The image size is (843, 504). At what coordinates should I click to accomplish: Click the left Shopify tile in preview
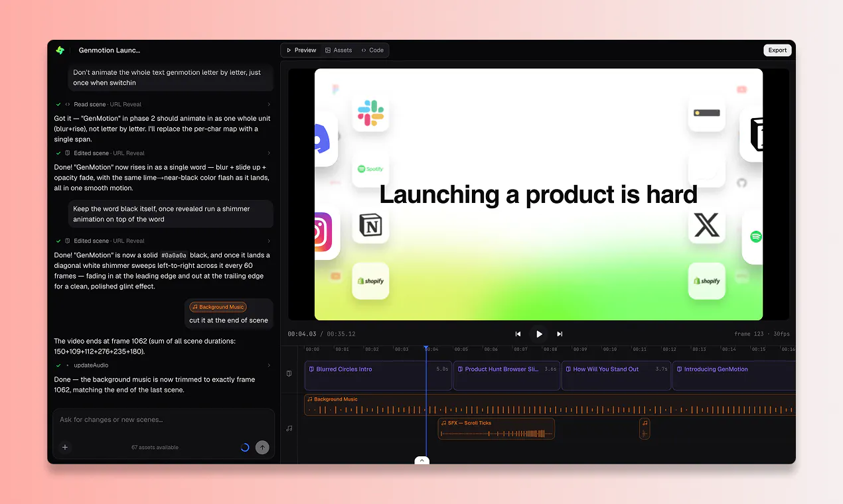point(370,281)
